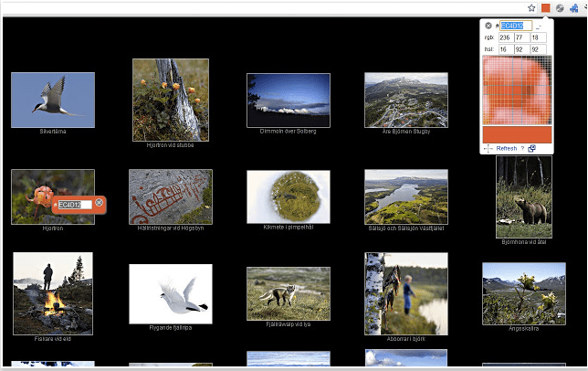
Task: Click the HSL lightness field, the last hsl box
Action: 539,49
